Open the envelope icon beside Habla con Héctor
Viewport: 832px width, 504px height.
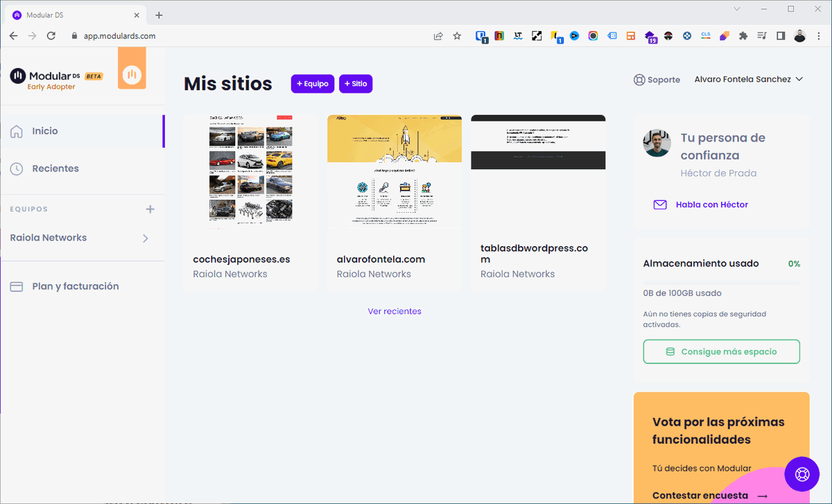click(x=659, y=205)
